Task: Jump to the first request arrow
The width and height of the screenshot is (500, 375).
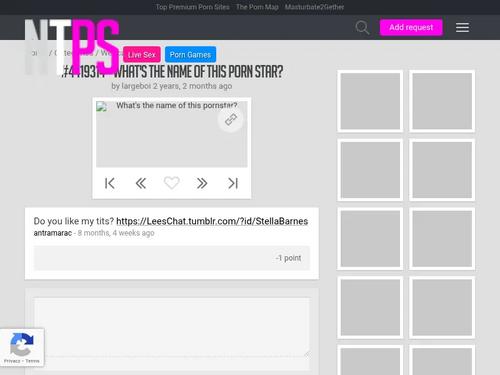Action: [x=110, y=183]
